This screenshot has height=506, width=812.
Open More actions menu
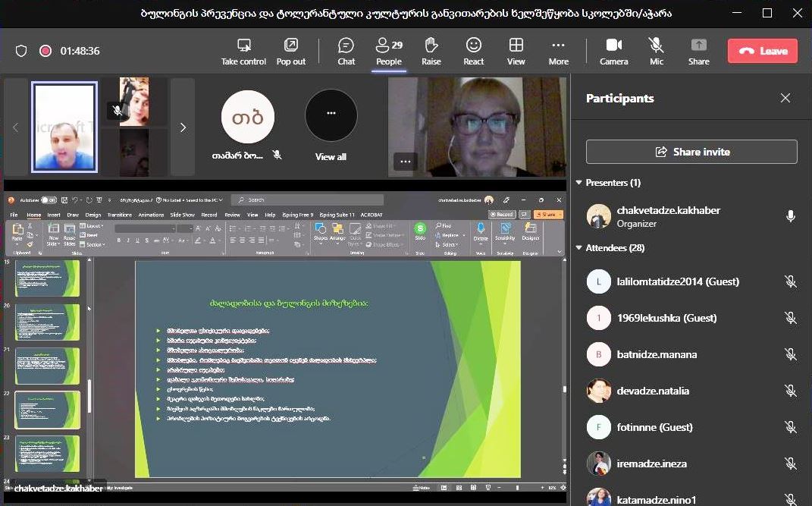tap(558, 52)
